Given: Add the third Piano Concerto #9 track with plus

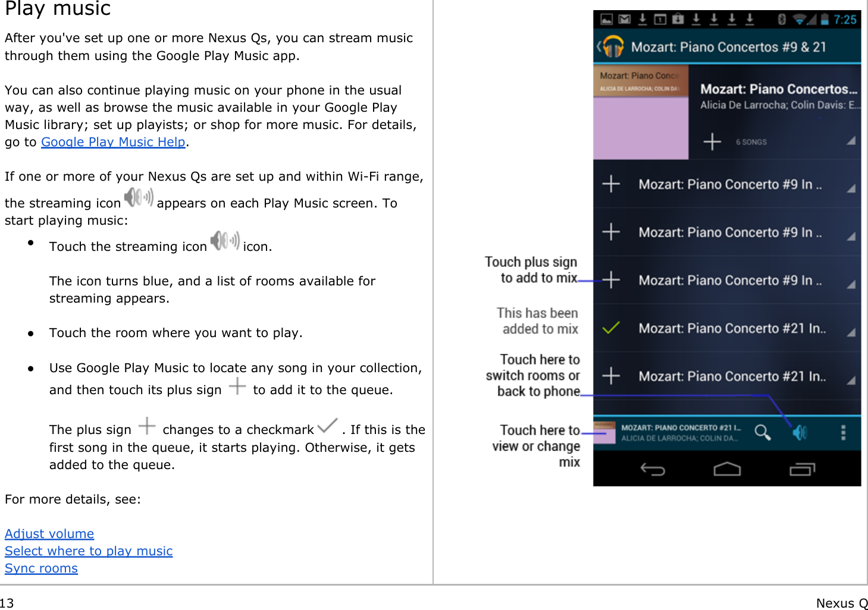Looking at the screenshot, I should pos(611,279).
